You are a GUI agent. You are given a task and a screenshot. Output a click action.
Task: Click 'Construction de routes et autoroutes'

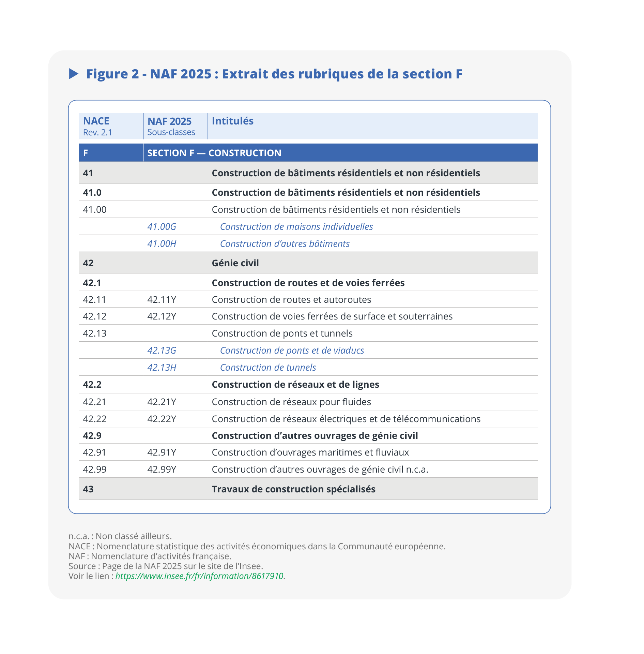[x=292, y=299]
